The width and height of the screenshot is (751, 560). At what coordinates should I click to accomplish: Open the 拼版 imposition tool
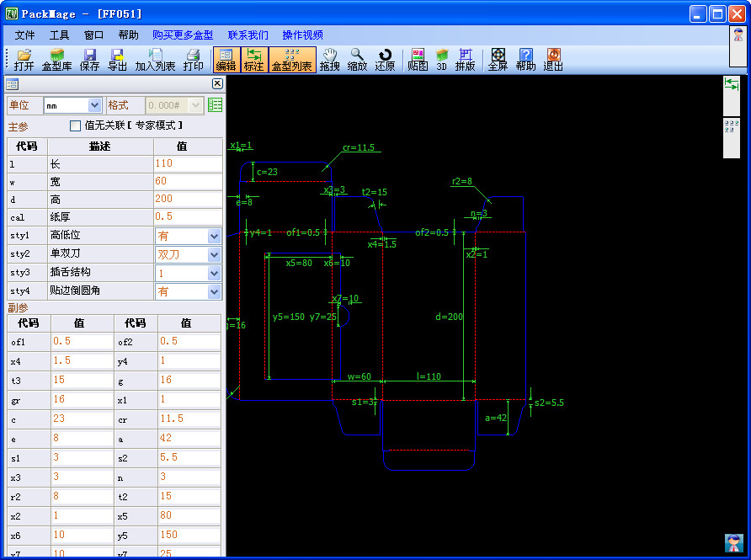pos(465,59)
